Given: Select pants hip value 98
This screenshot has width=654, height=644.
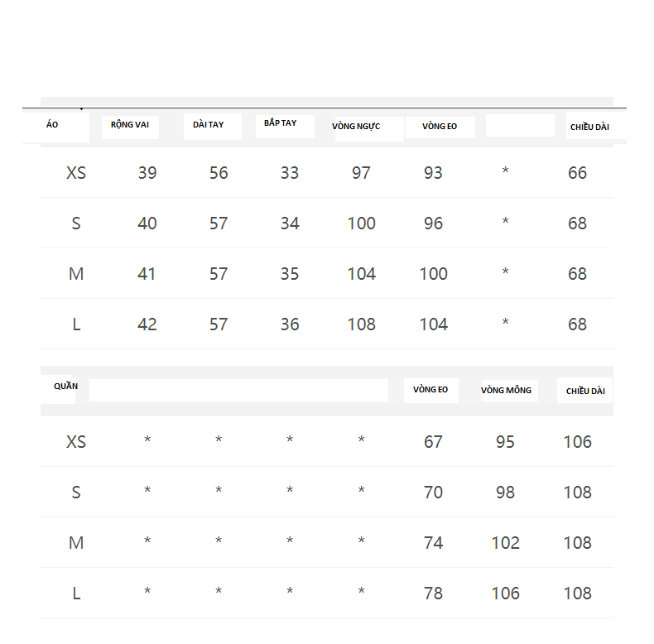Looking at the screenshot, I should (x=506, y=493).
